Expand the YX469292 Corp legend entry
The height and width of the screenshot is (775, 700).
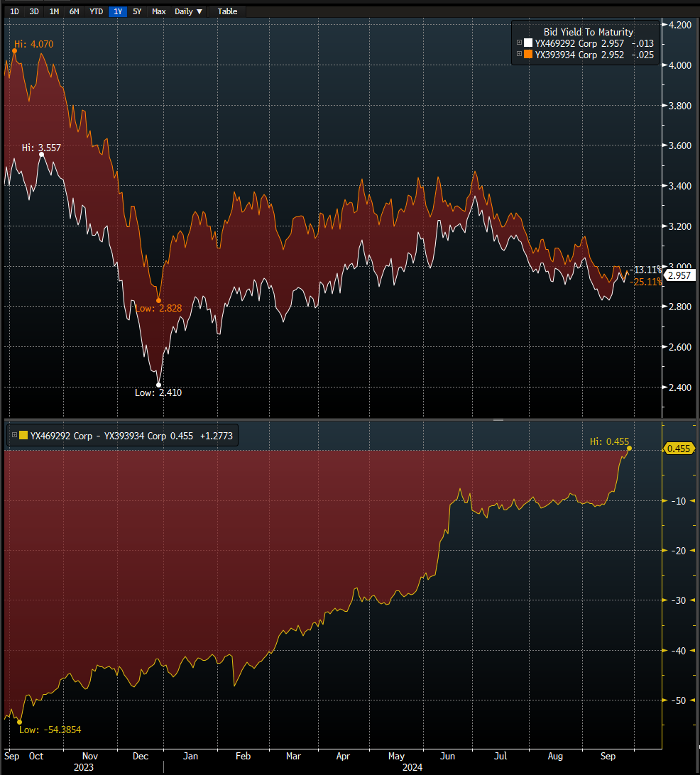tap(518, 43)
